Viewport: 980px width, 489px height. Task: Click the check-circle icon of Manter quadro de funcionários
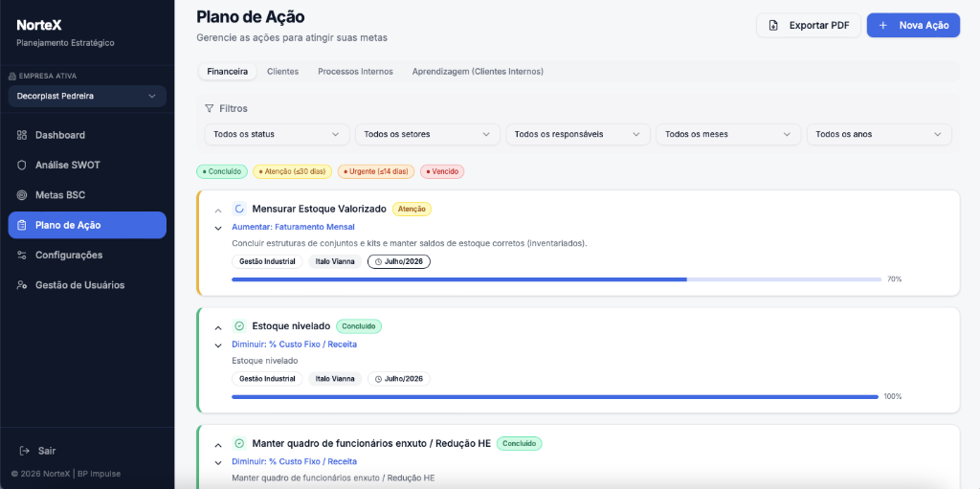(x=238, y=443)
